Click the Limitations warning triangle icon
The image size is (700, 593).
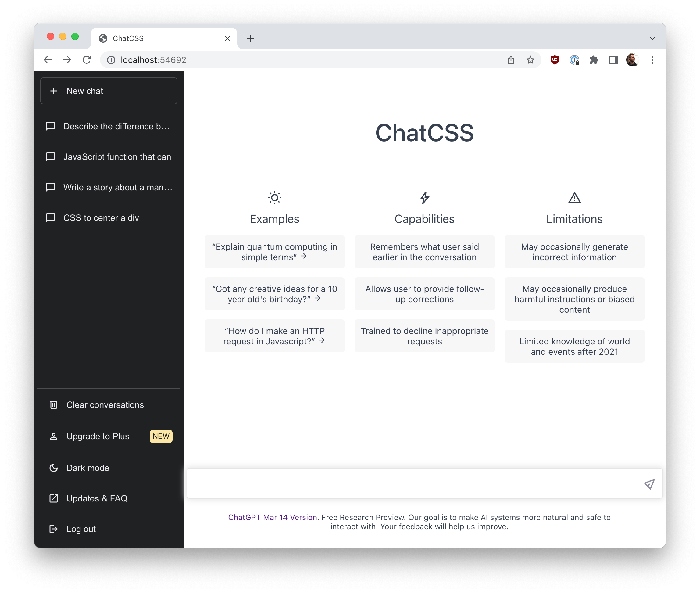pyautogui.click(x=573, y=196)
